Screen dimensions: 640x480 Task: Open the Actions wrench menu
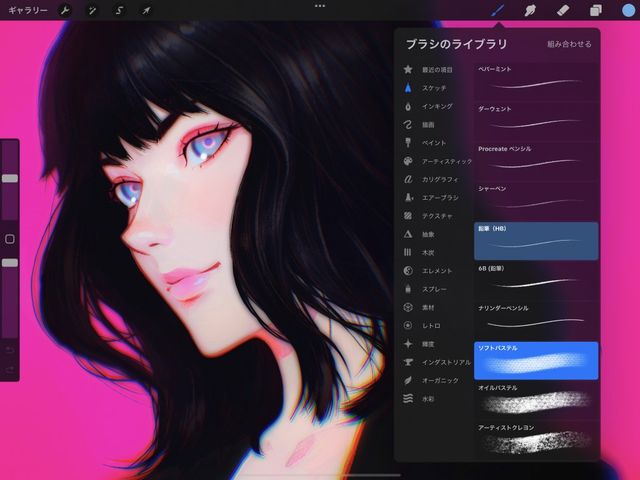(64, 10)
